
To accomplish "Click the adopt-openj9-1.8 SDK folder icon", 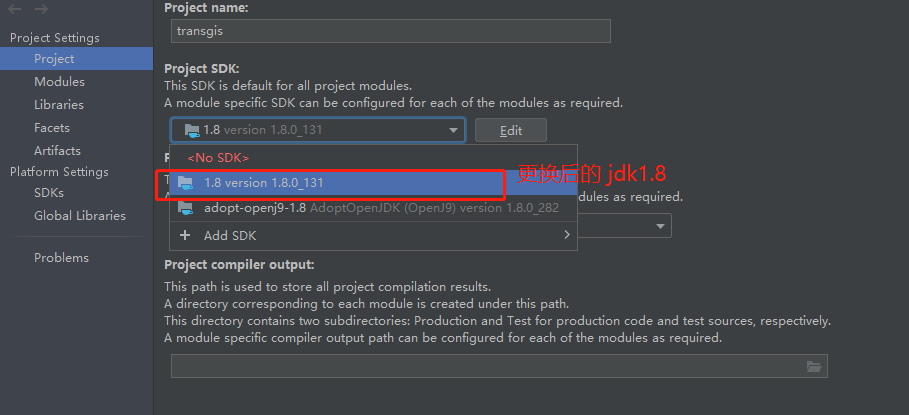I will 185,208.
